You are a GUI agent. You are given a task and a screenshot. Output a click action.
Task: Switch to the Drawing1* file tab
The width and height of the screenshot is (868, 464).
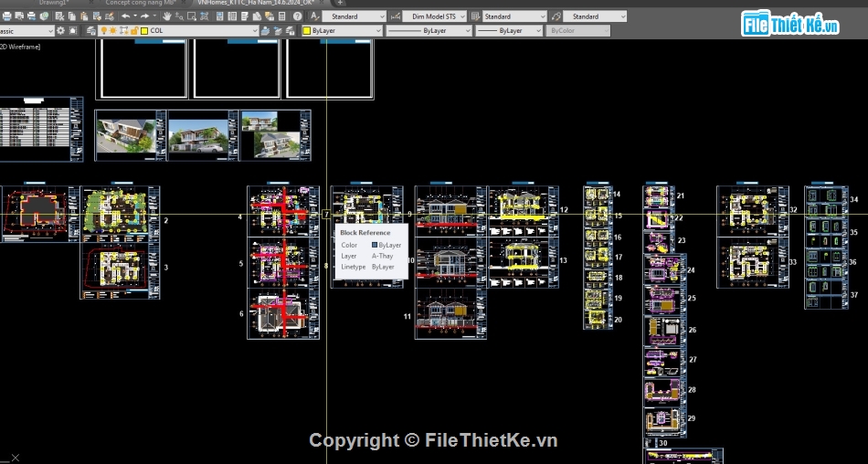click(54, 2)
